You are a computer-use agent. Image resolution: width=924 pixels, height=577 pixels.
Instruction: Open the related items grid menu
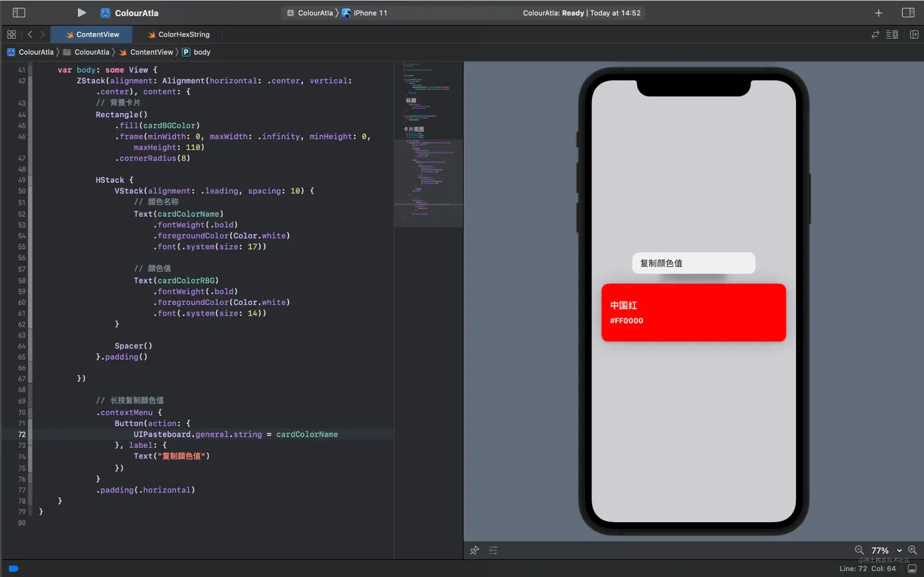click(11, 34)
